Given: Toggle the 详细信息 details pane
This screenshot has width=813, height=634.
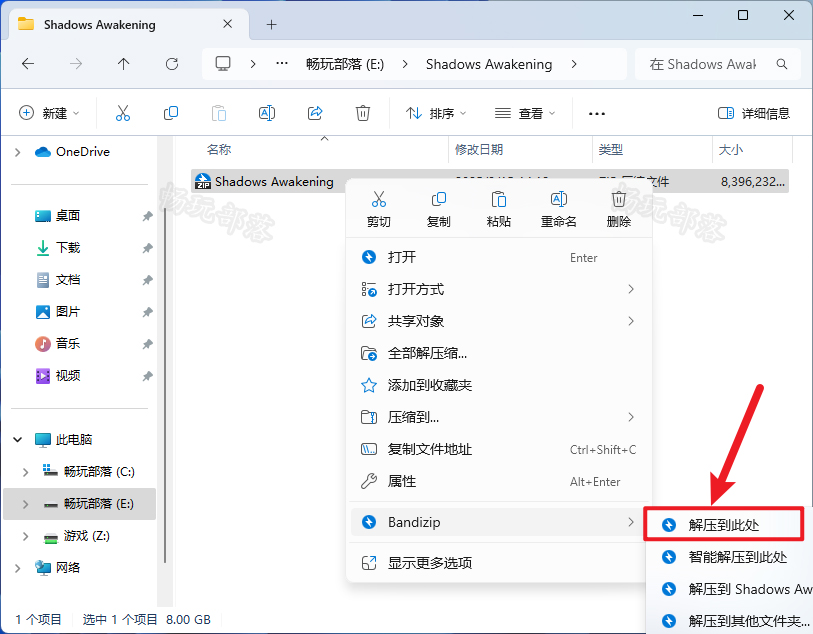Looking at the screenshot, I should click(x=753, y=113).
